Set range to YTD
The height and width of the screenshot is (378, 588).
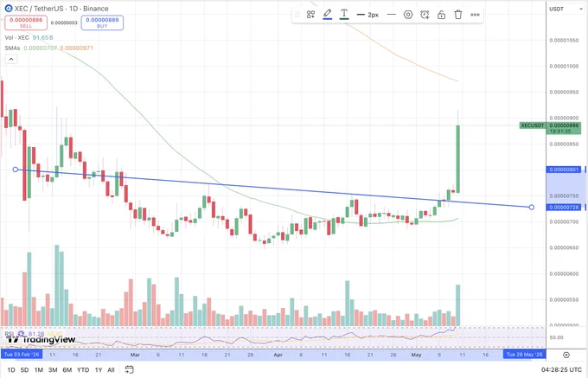click(83, 369)
